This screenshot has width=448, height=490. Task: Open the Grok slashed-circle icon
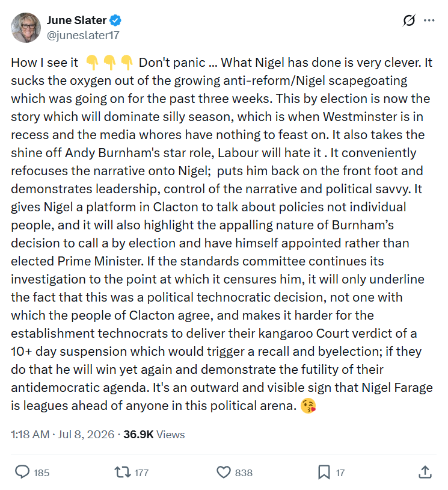[409, 20]
